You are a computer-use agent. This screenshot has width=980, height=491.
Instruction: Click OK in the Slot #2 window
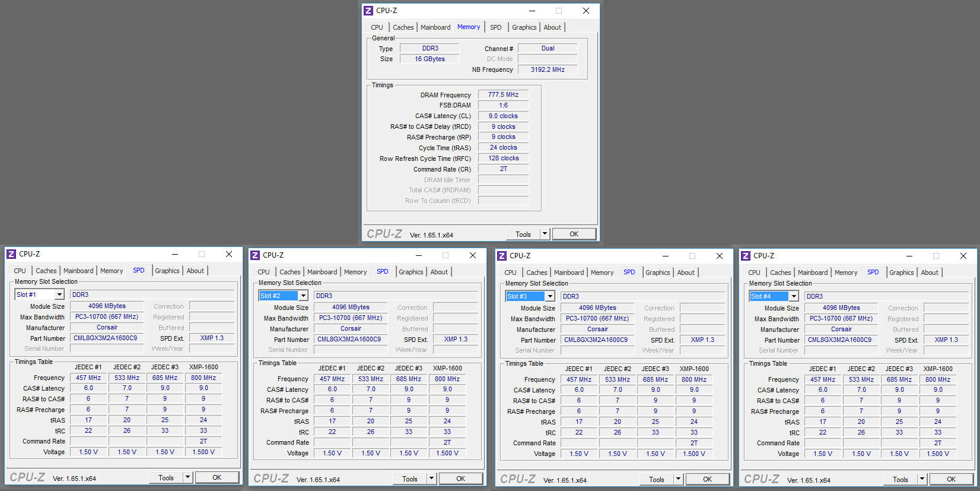point(460,479)
